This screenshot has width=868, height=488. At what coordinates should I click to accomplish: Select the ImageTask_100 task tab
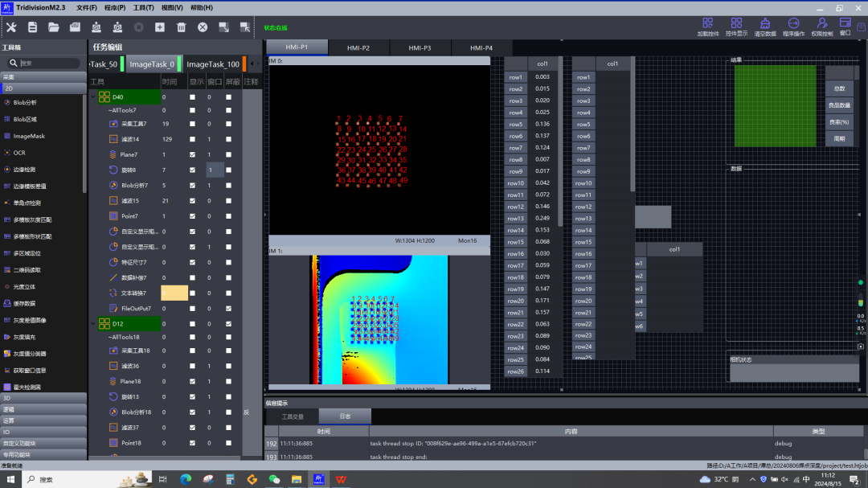(x=212, y=64)
